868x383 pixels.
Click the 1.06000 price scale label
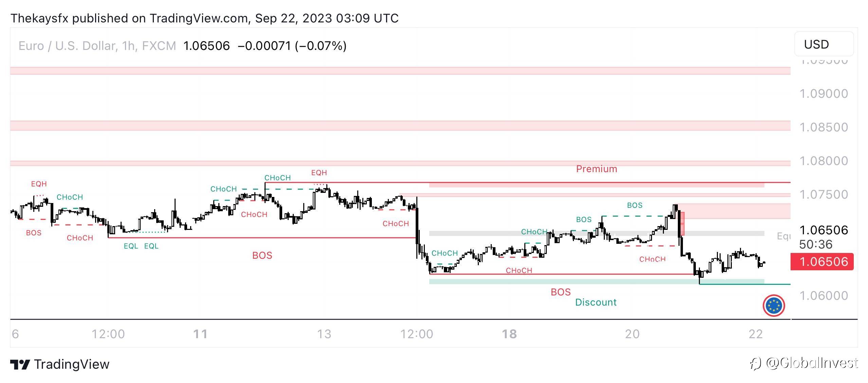[824, 296]
